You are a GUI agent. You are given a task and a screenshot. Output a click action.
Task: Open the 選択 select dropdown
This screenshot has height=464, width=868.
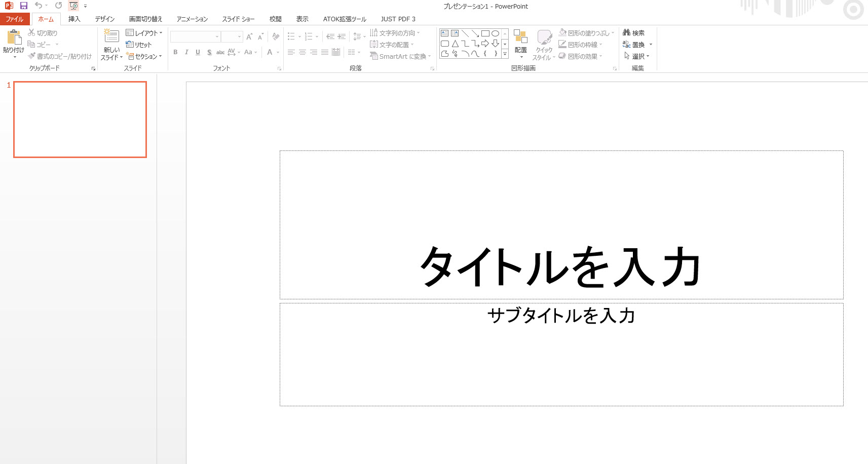pos(637,56)
